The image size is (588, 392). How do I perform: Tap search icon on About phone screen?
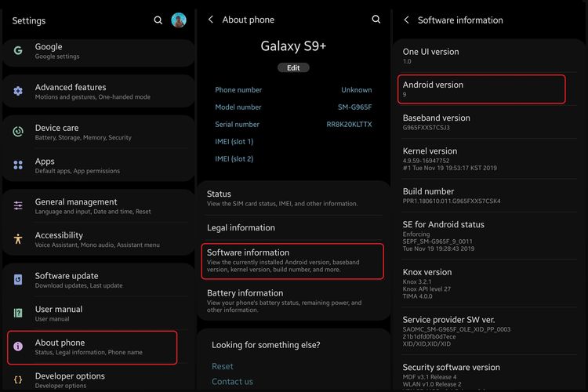point(376,20)
